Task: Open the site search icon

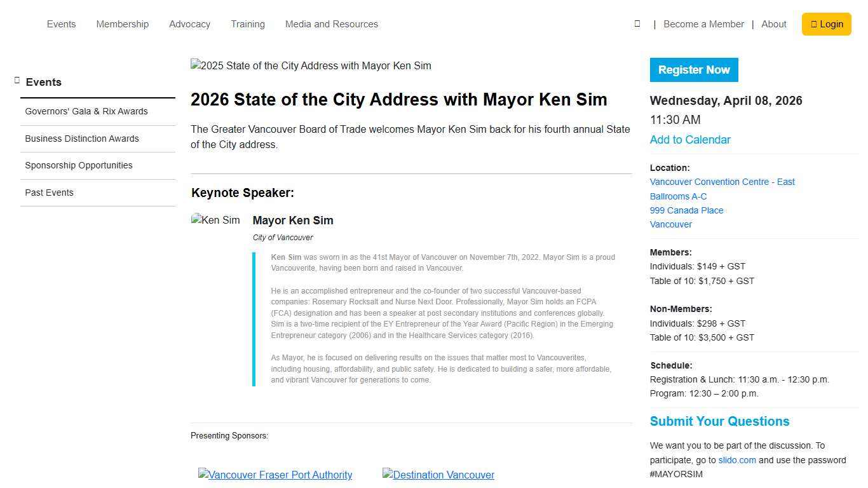Action: (637, 24)
